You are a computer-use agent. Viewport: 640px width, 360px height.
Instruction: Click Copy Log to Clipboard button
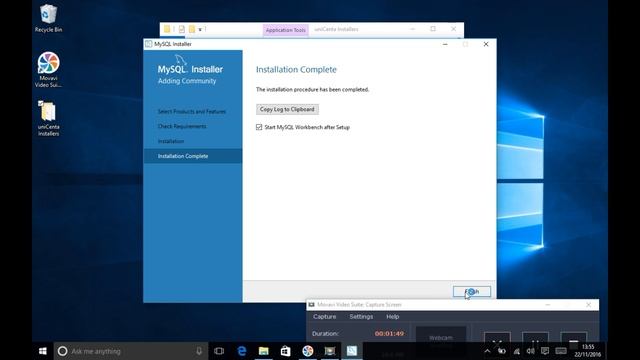(287, 109)
